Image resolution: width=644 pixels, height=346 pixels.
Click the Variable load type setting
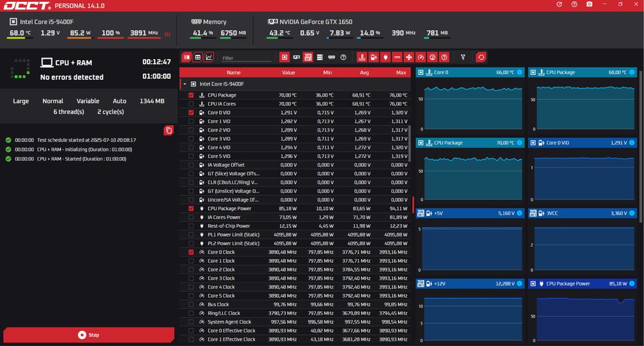[x=88, y=101]
